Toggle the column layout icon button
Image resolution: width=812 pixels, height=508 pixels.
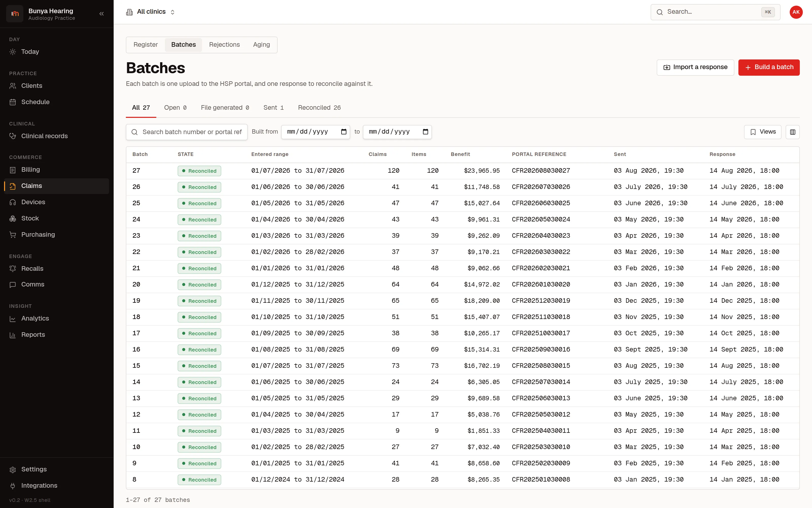(x=792, y=132)
